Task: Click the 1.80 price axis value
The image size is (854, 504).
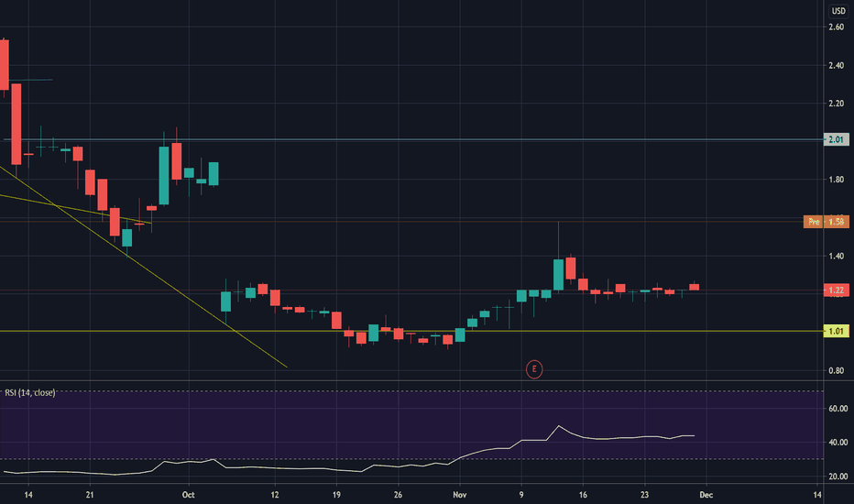Action: pyautogui.click(x=836, y=180)
